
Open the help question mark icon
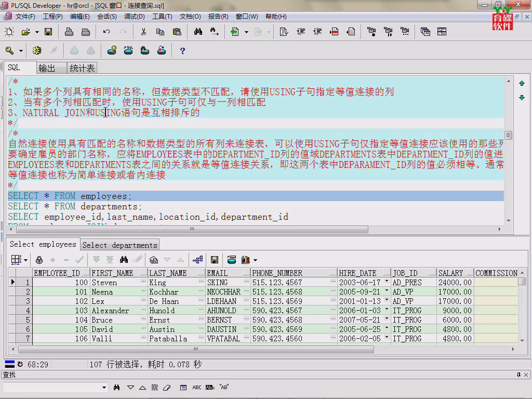click(182, 51)
